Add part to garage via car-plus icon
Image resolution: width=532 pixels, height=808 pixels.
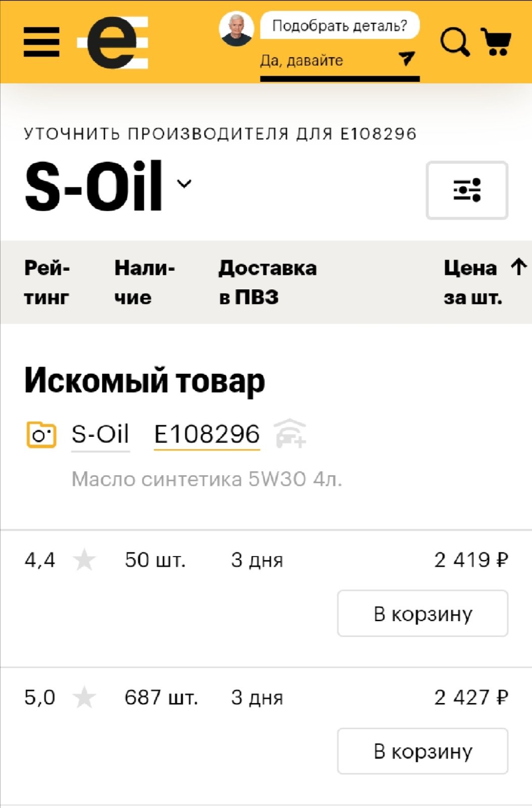point(290,434)
